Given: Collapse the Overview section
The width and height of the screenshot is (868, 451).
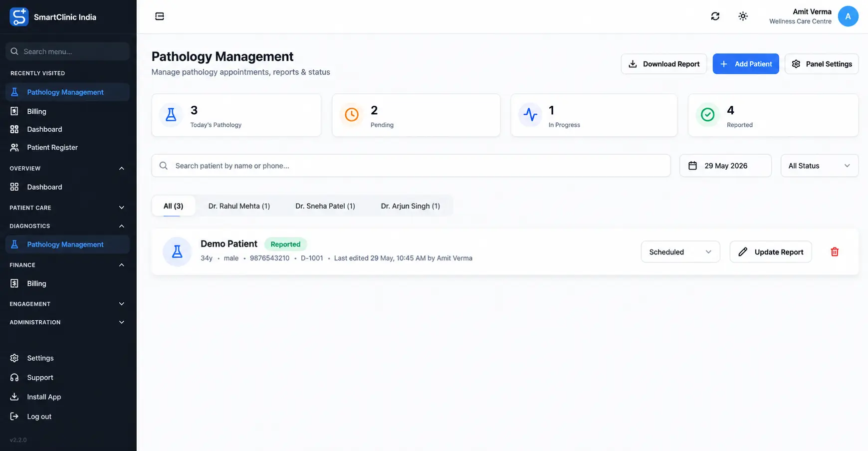Looking at the screenshot, I should 67,169.
